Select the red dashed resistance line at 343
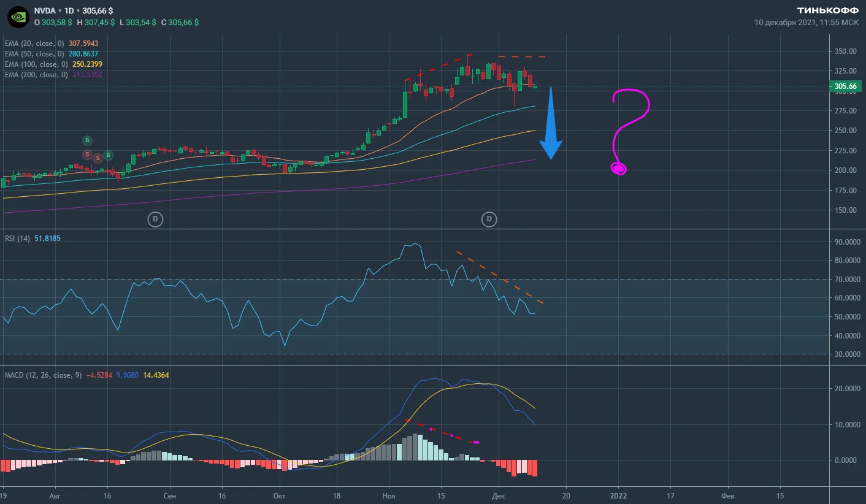Screen dimensions: 866x504 [x=521, y=56]
